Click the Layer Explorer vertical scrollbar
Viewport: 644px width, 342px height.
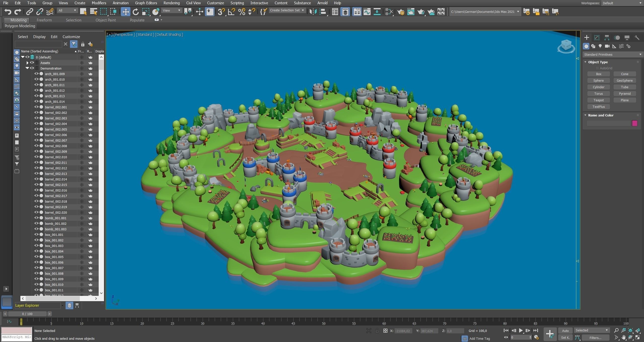tap(101, 175)
